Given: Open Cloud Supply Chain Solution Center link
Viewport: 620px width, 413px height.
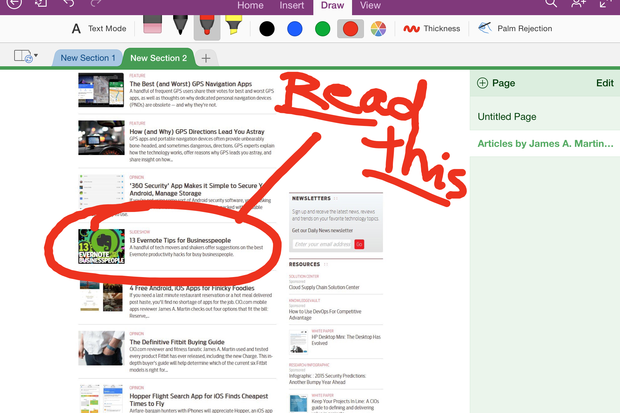Looking at the screenshot, I should (x=324, y=287).
